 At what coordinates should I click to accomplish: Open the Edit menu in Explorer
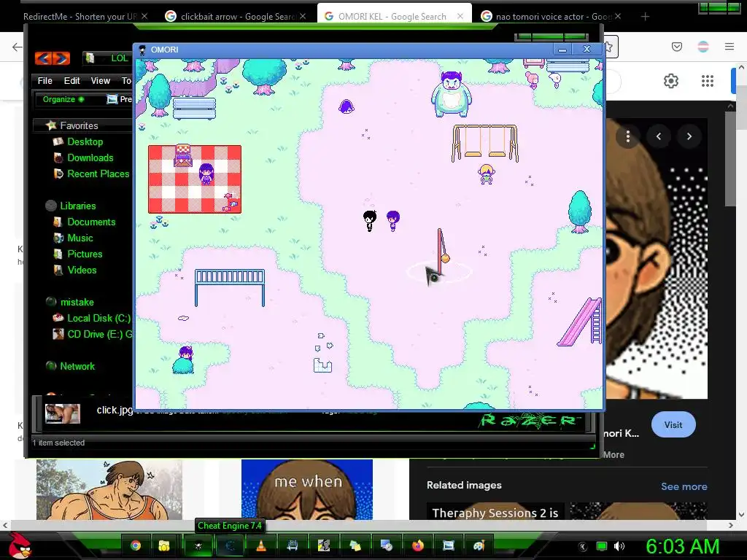pyautogui.click(x=72, y=81)
